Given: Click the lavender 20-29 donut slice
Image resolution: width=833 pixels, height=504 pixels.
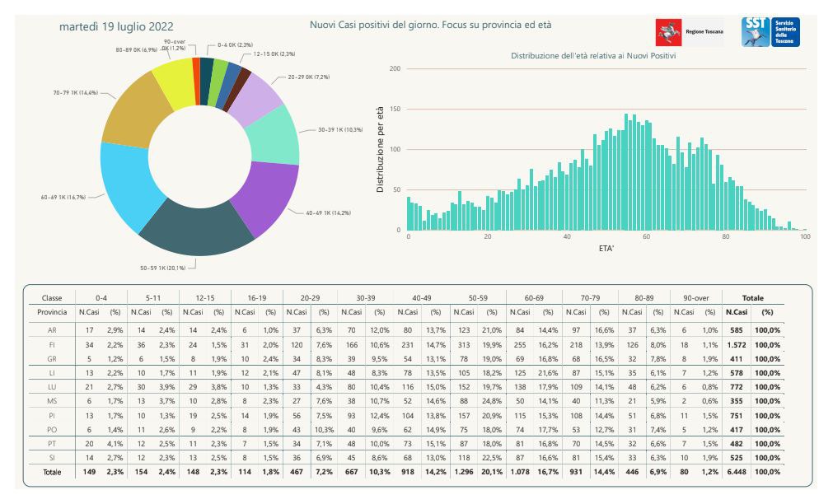Looking at the screenshot, I should pos(254,96).
